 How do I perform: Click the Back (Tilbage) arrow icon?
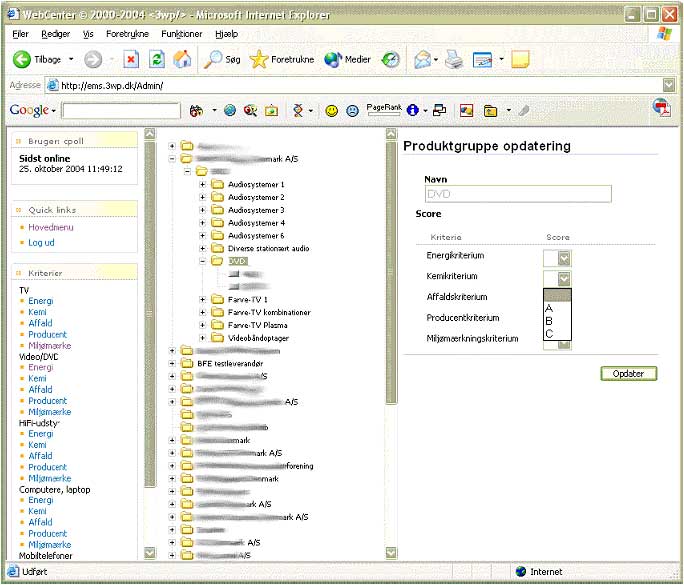point(21,60)
